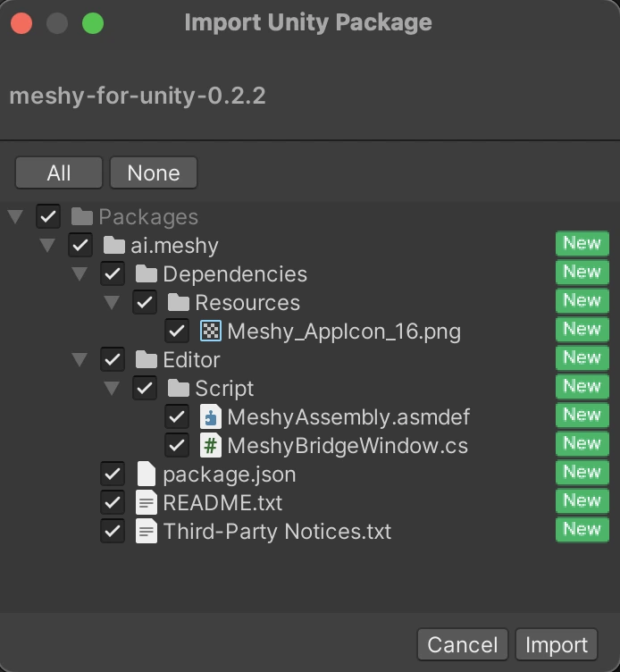Click the None selection button
The width and height of the screenshot is (620, 672).
click(154, 172)
